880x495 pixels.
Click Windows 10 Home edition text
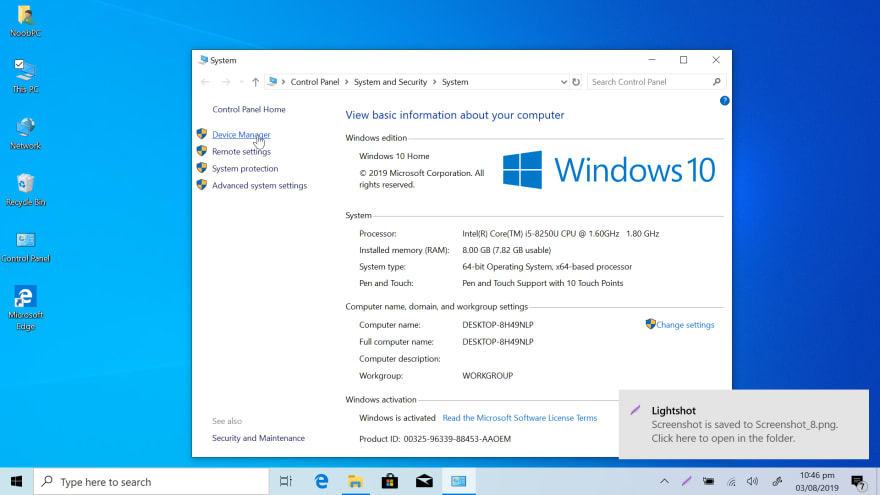point(394,156)
